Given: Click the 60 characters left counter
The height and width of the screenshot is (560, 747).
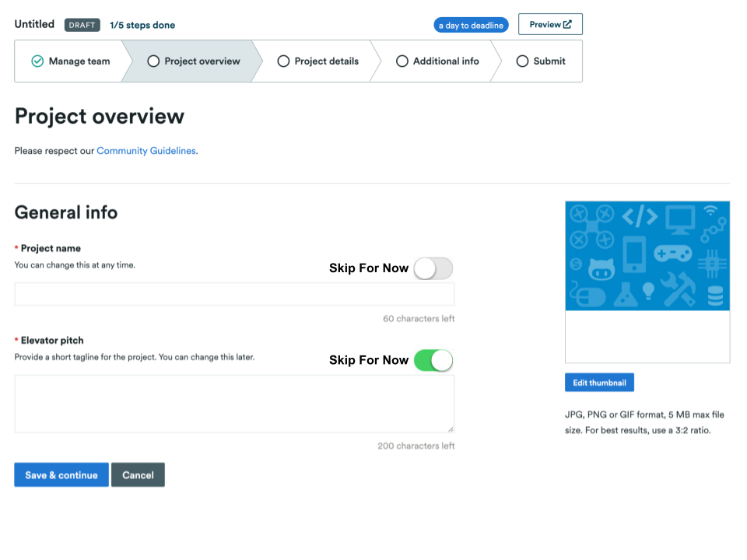Looking at the screenshot, I should tap(419, 319).
